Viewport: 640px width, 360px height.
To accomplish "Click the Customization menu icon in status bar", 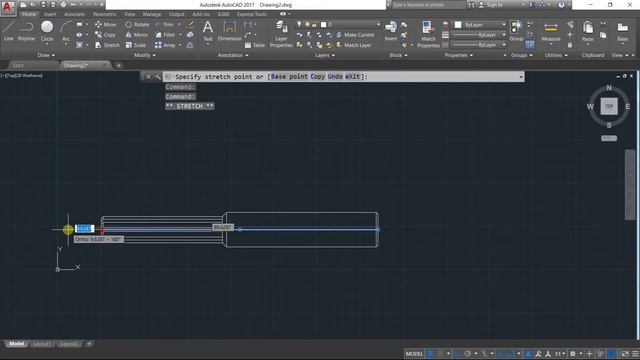I will [636, 353].
